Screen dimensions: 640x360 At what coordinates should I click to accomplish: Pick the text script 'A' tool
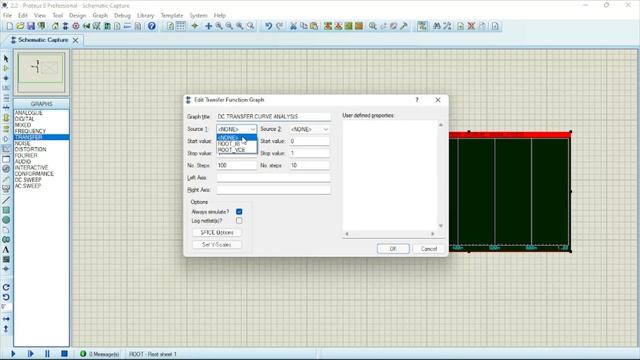coord(6,250)
